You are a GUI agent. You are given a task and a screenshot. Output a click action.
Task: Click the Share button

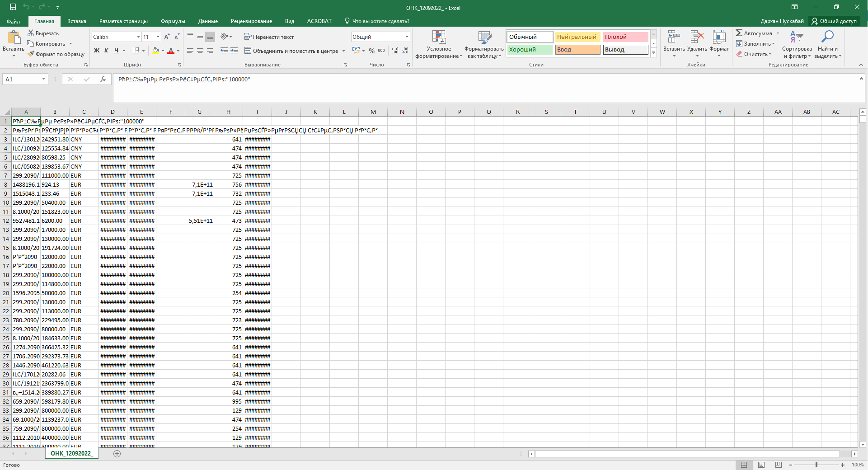coord(834,21)
